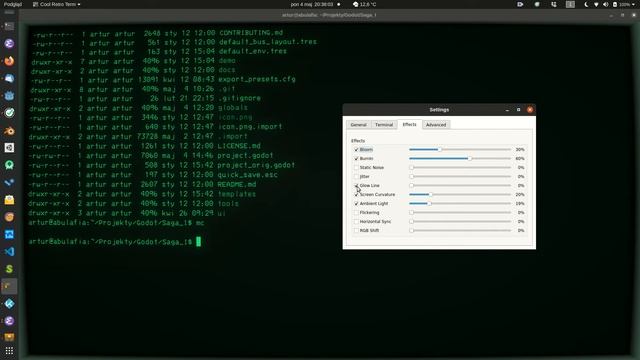Switch to the General tab

358,125
